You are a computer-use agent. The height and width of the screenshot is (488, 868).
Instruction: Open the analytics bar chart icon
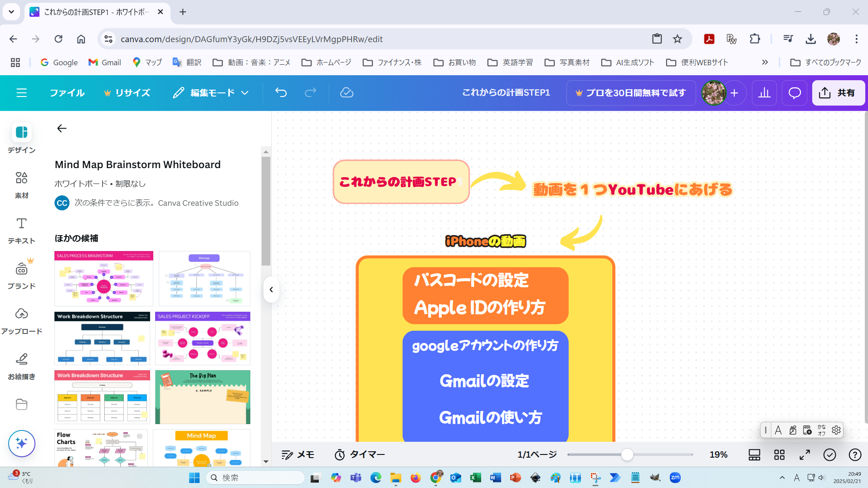click(764, 93)
